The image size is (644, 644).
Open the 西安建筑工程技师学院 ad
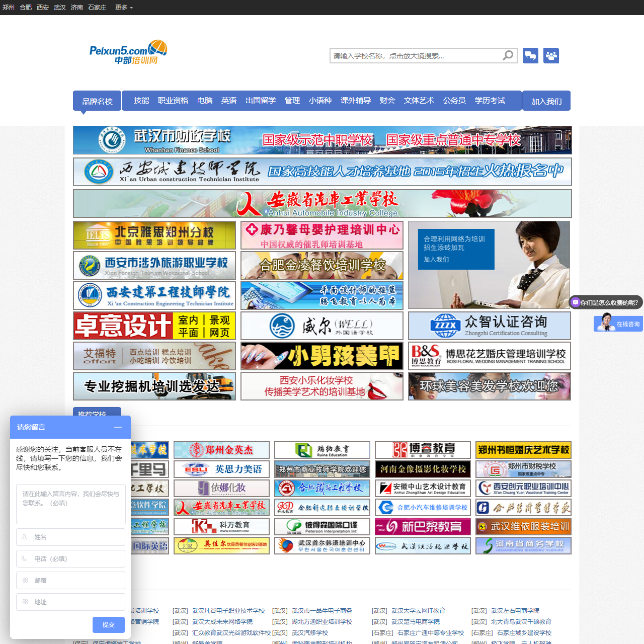tap(154, 295)
